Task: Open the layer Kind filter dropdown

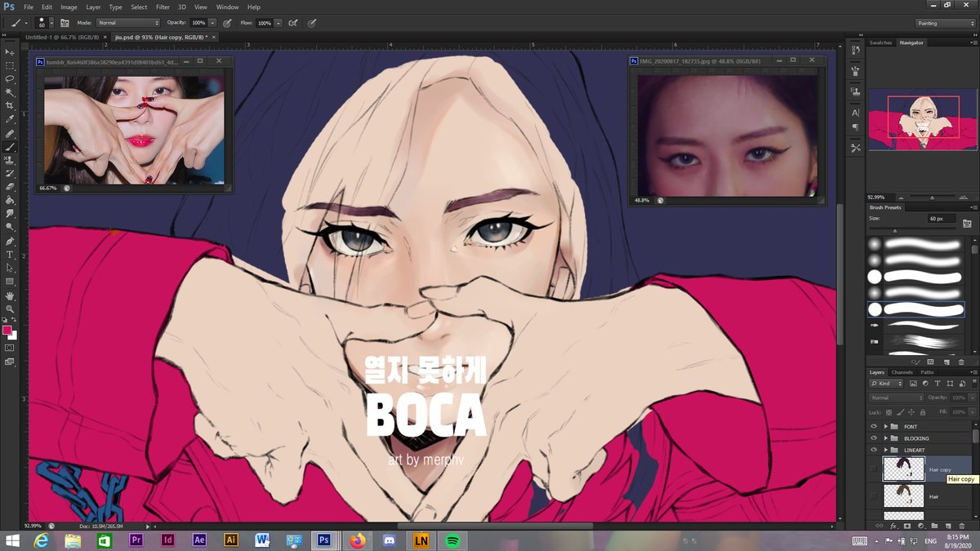Action: click(886, 384)
